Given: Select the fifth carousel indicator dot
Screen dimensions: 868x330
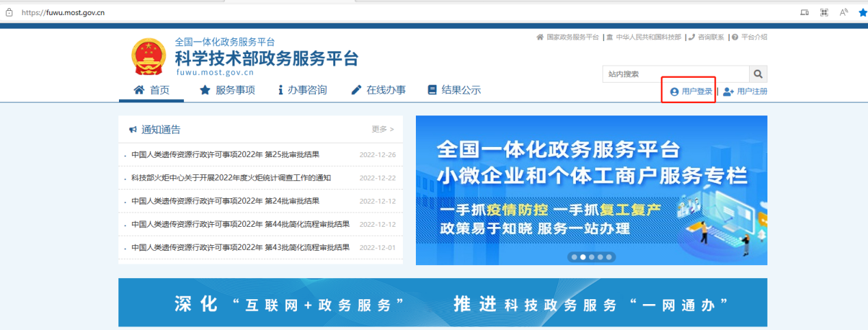Looking at the screenshot, I should coord(609,258).
